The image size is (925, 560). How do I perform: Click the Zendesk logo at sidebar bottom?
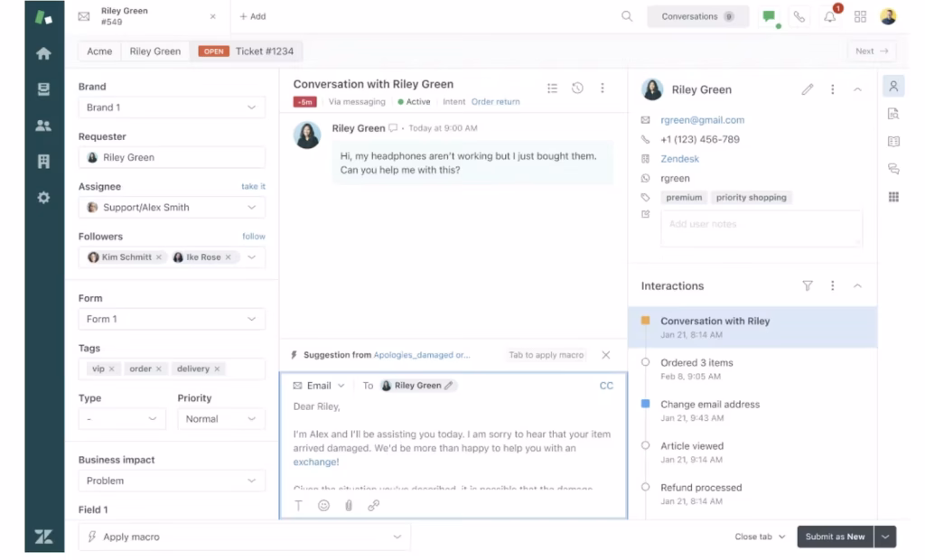43,537
